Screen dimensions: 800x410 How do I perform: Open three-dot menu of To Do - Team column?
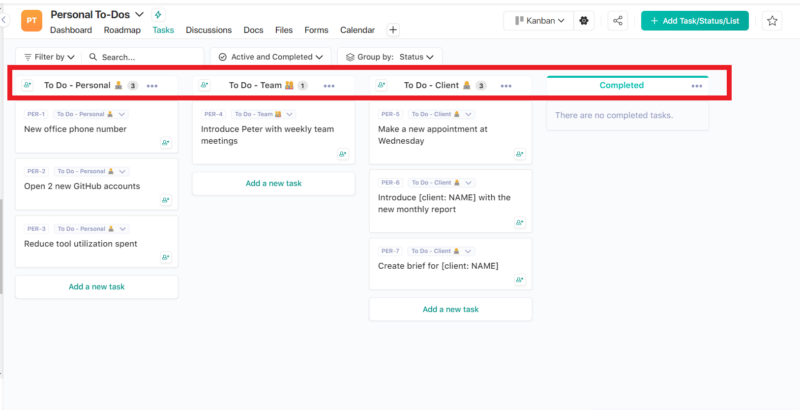(x=329, y=86)
